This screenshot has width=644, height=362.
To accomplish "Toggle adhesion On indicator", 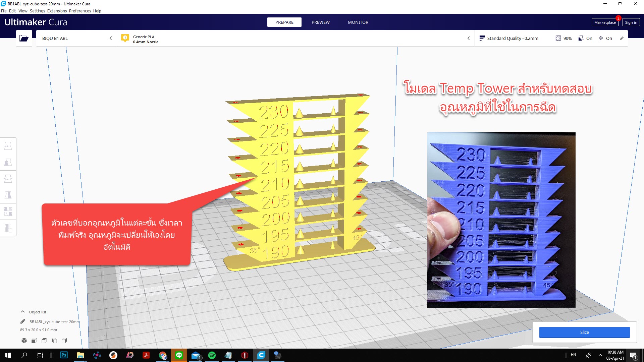I will coord(605,38).
